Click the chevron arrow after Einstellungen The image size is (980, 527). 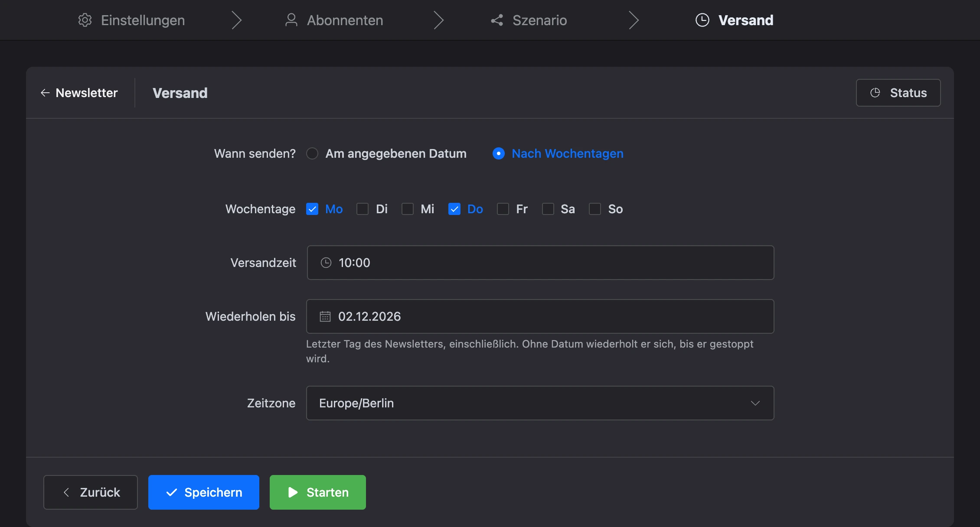(x=236, y=20)
